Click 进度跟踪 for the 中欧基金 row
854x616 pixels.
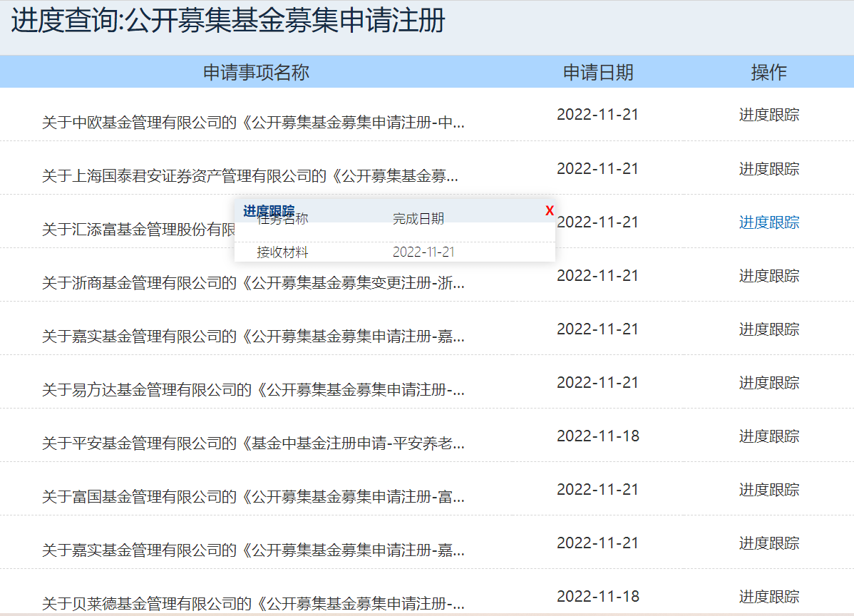[768, 115]
